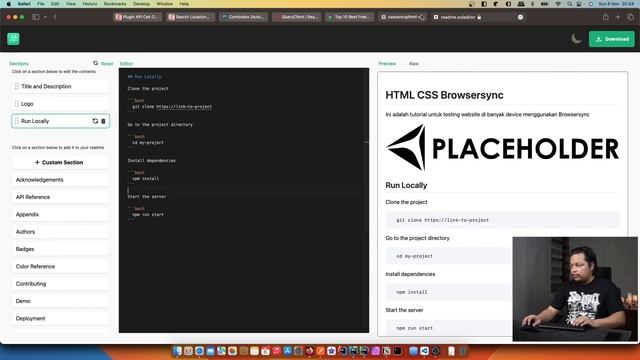Open the Bookmarks menu

coord(115,4)
